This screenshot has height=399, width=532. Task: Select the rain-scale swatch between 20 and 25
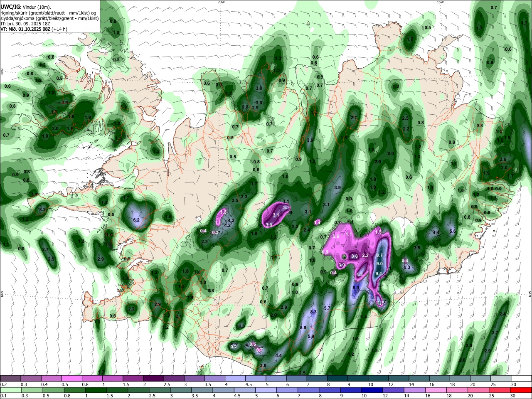coord(479,390)
